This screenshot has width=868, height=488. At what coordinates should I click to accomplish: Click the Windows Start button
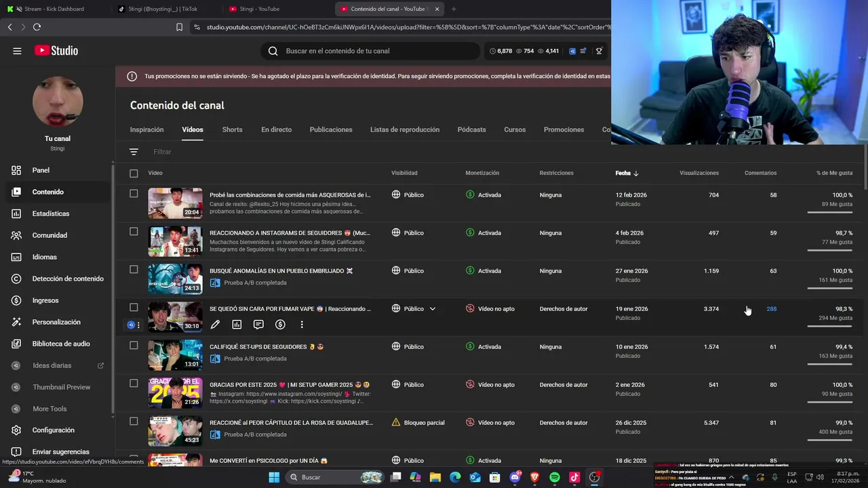point(274,477)
